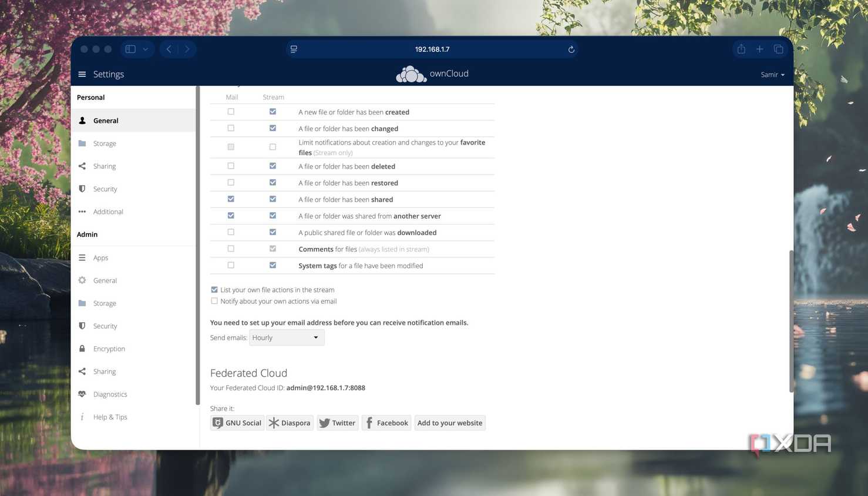Screen dimensions: 868x496
Task: Toggle the Safari sidebar button
Action: 130,49
